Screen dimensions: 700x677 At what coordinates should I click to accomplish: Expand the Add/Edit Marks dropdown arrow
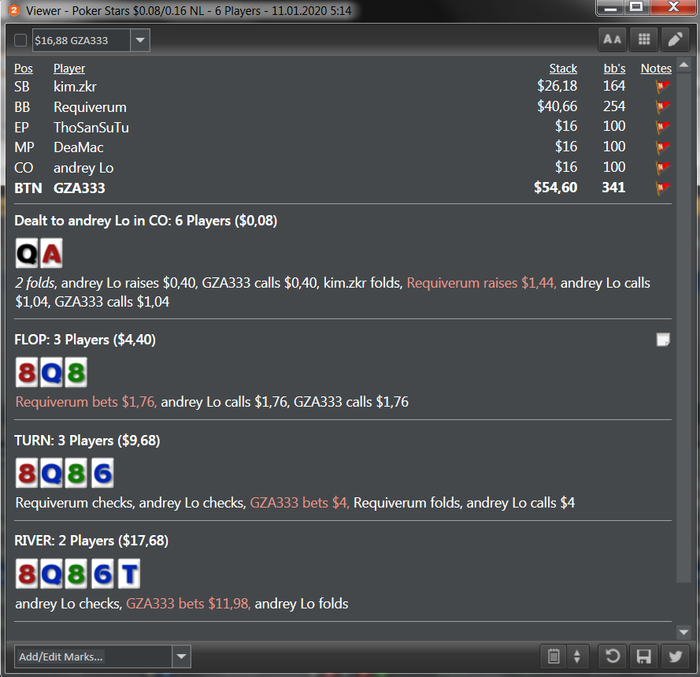pyautogui.click(x=181, y=656)
